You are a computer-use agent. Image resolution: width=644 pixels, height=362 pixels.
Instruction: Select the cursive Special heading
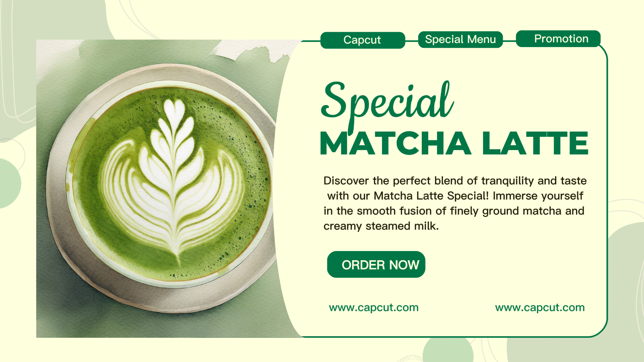click(387, 103)
